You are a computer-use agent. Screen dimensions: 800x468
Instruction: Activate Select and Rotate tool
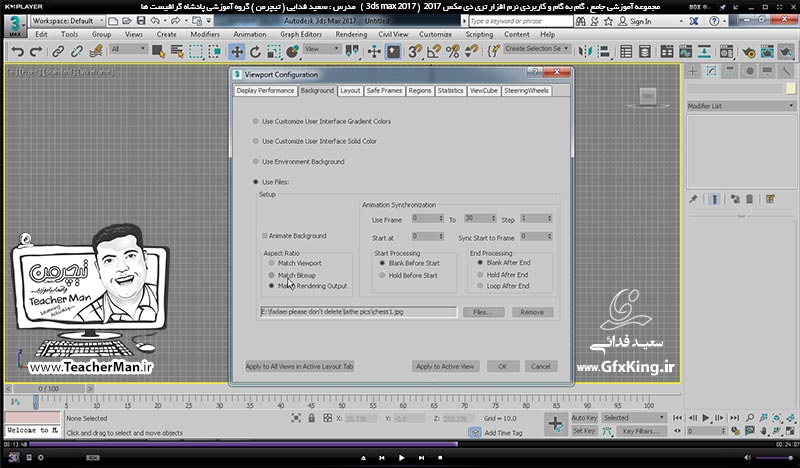(255, 52)
